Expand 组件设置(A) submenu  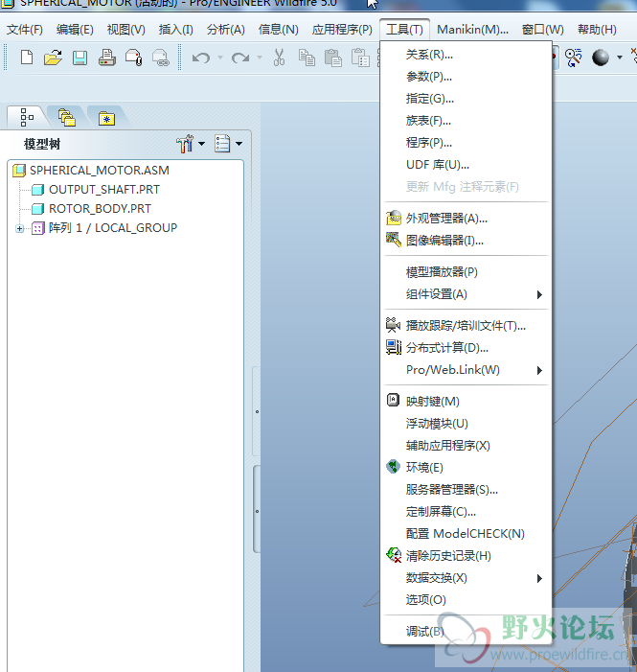466,294
